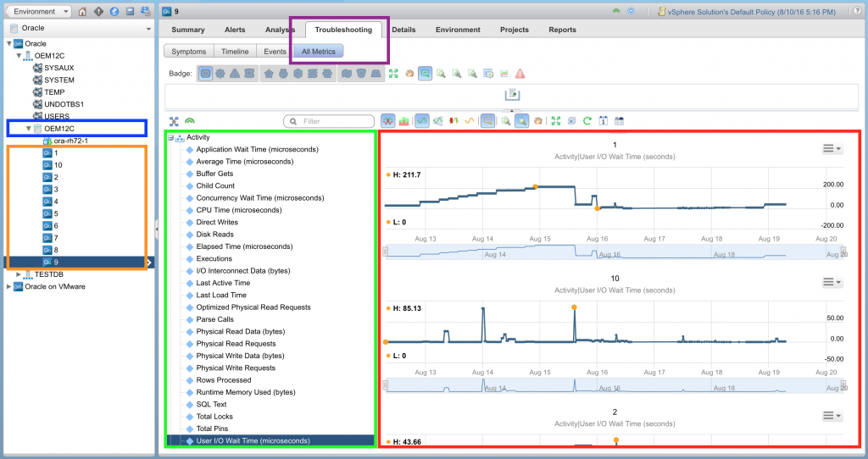Click the chart icon left of red alert triangle

click(x=504, y=74)
